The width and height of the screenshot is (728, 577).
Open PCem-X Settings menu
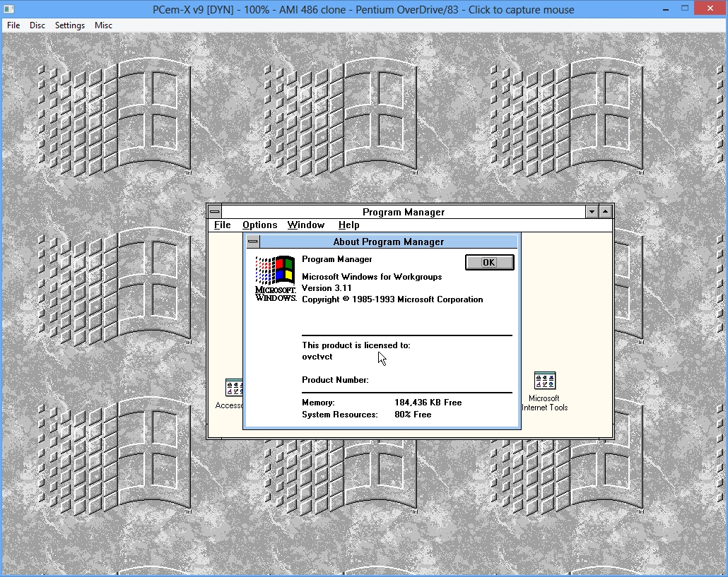point(70,25)
